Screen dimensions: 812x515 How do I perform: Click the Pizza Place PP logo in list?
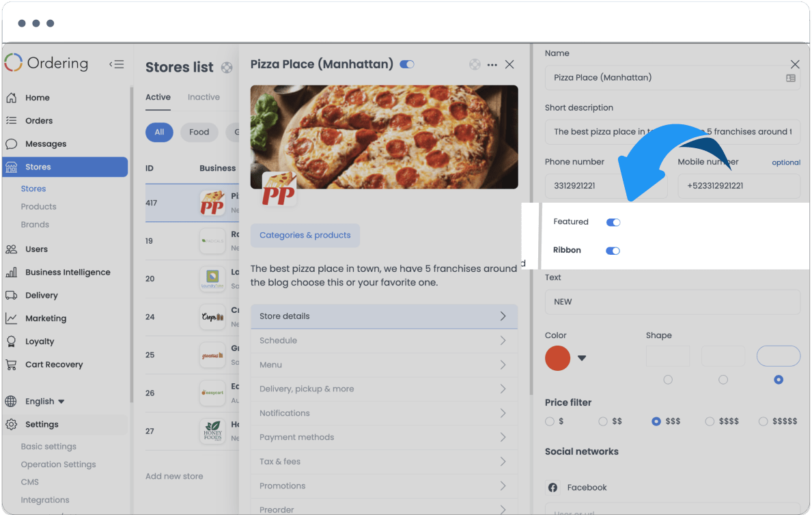[x=212, y=203]
